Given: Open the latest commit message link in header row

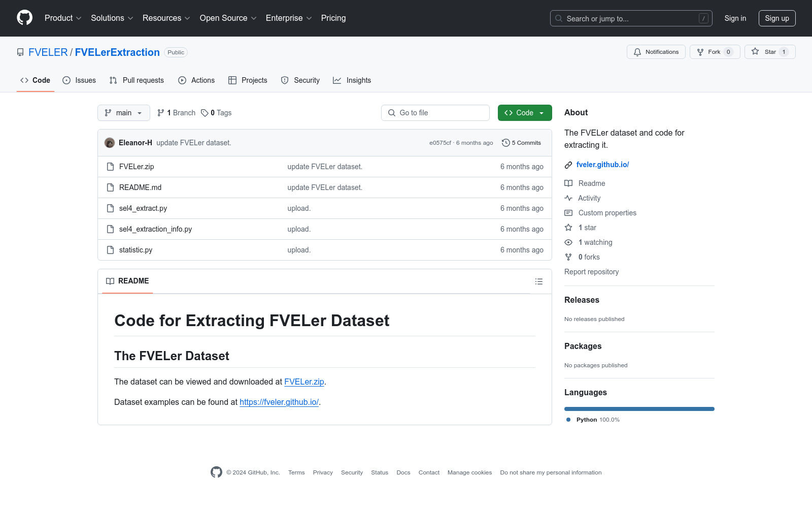Looking at the screenshot, I should 194,143.
